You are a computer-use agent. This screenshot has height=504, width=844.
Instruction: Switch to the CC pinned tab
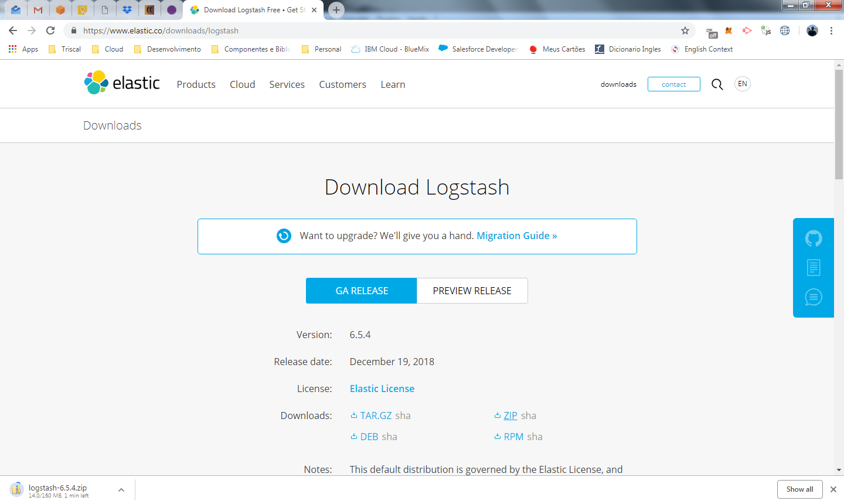(x=149, y=10)
